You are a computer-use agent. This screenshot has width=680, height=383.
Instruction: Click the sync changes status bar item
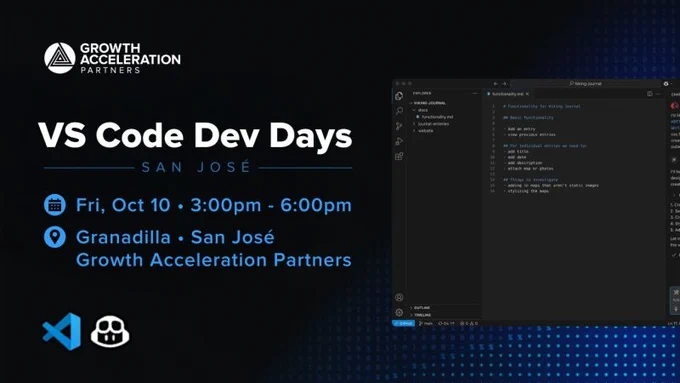[446, 324]
